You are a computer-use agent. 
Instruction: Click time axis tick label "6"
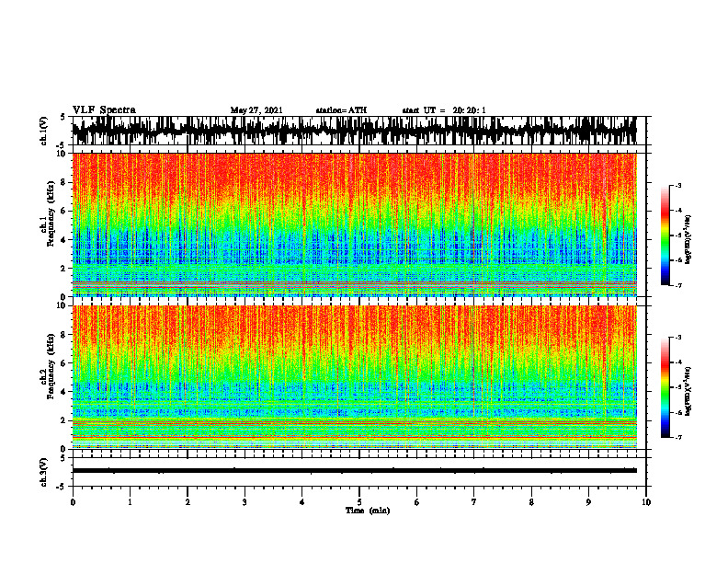(x=417, y=502)
